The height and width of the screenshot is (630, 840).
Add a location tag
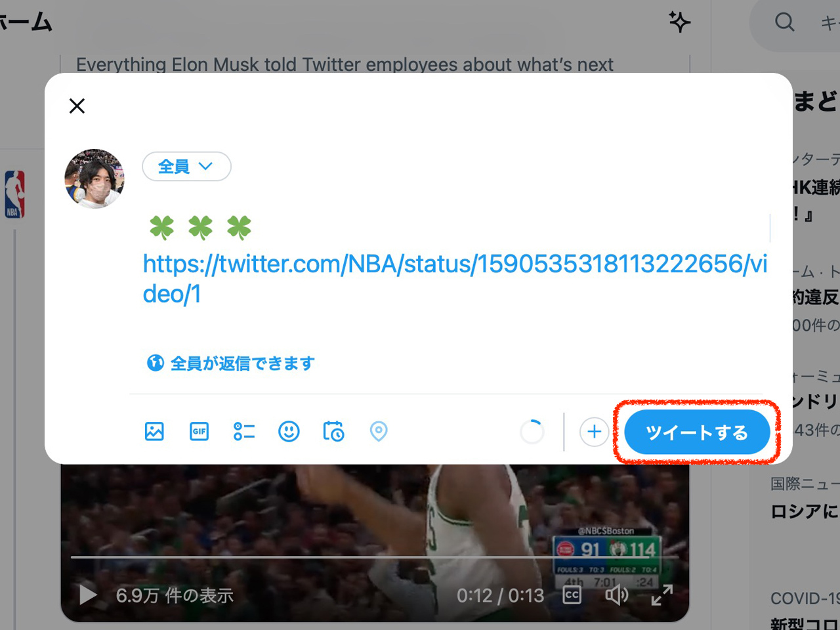tap(379, 431)
